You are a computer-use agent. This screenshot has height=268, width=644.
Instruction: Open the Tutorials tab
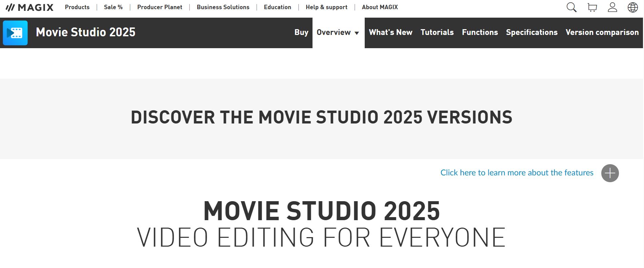[437, 33]
